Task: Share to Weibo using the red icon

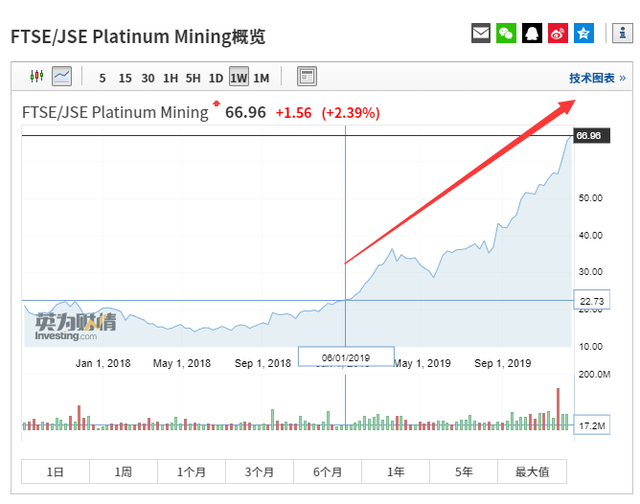Action: pos(559,34)
